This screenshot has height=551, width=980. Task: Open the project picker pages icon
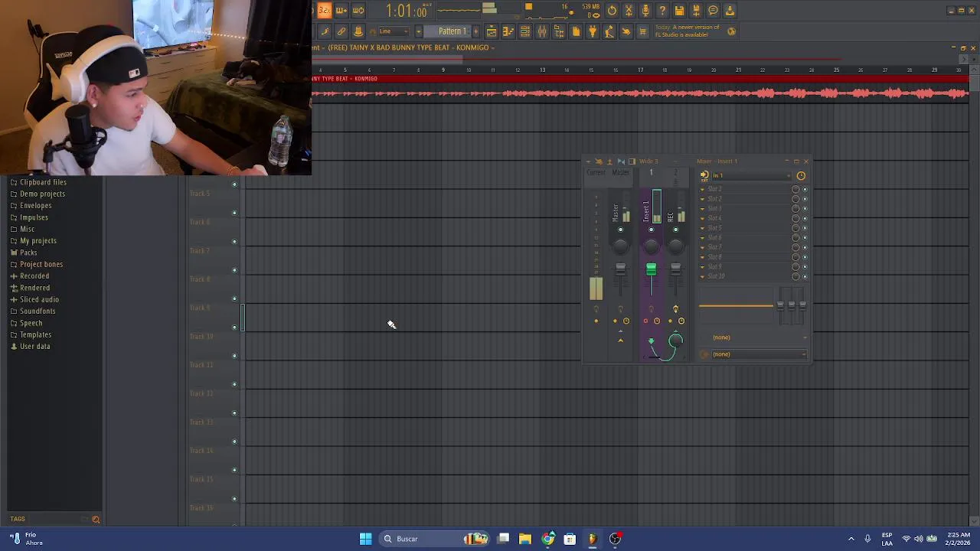point(576,31)
